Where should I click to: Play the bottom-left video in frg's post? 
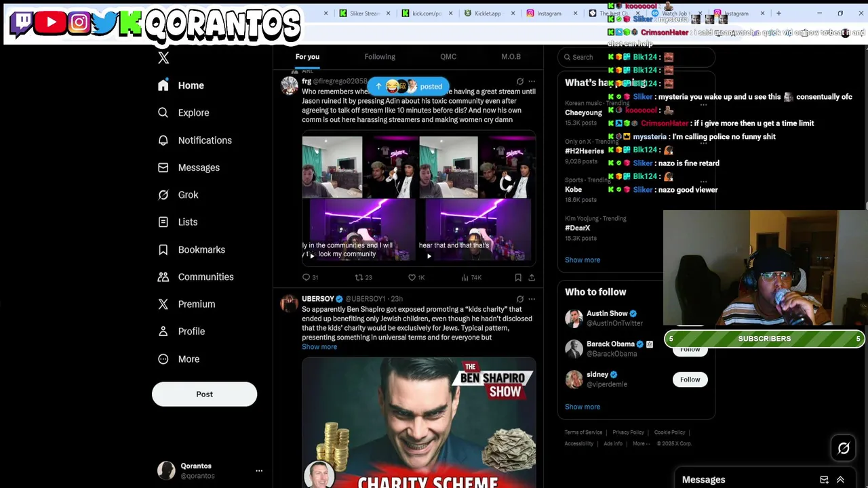[311, 256]
